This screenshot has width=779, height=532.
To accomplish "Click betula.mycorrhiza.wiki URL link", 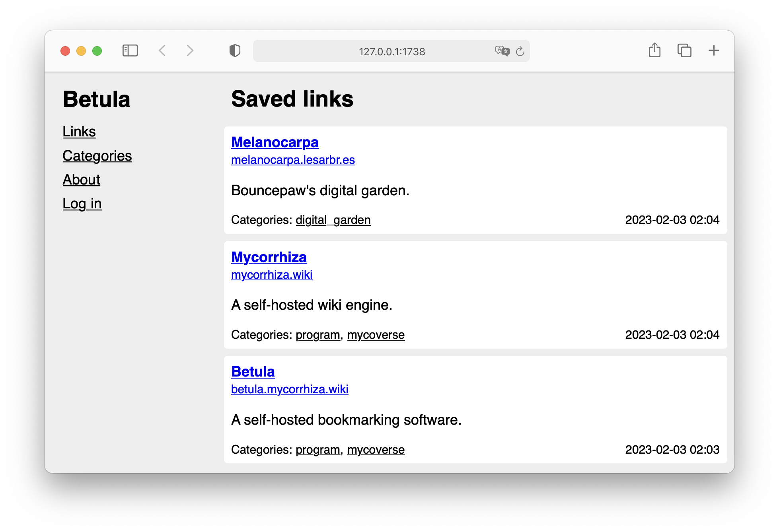I will (290, 389).
